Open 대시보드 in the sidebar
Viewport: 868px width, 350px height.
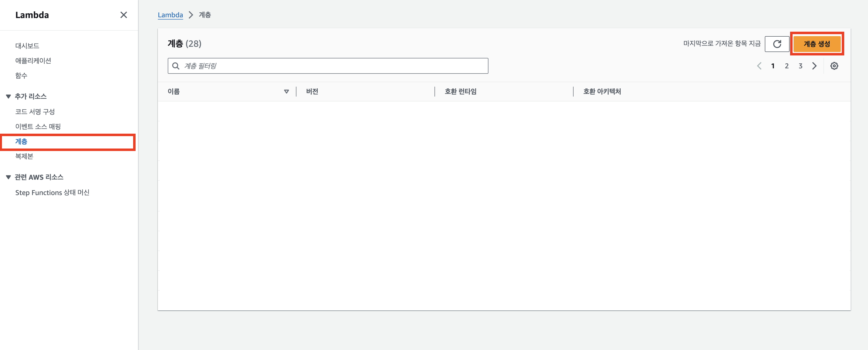click(27, 46)
